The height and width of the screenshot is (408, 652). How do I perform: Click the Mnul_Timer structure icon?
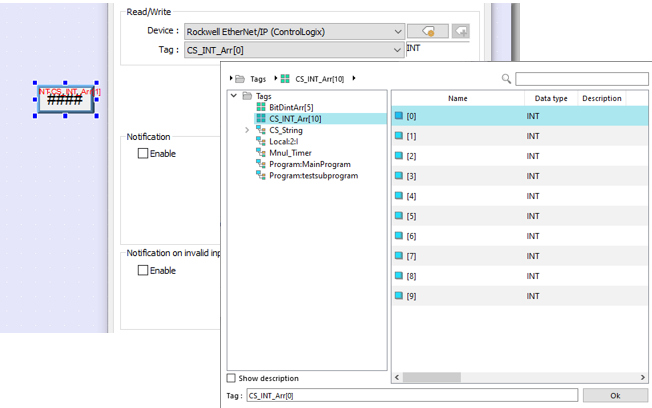[x=261, y=153]
